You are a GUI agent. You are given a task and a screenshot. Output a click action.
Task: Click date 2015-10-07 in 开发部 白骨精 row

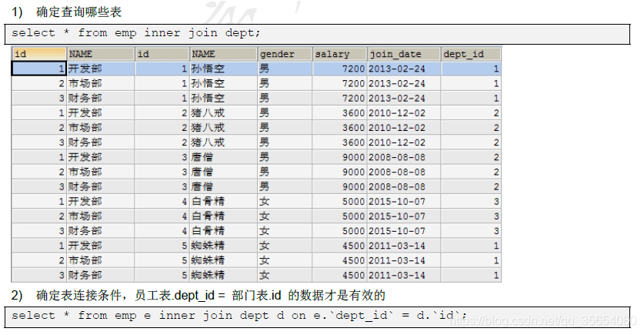(397, 202)
